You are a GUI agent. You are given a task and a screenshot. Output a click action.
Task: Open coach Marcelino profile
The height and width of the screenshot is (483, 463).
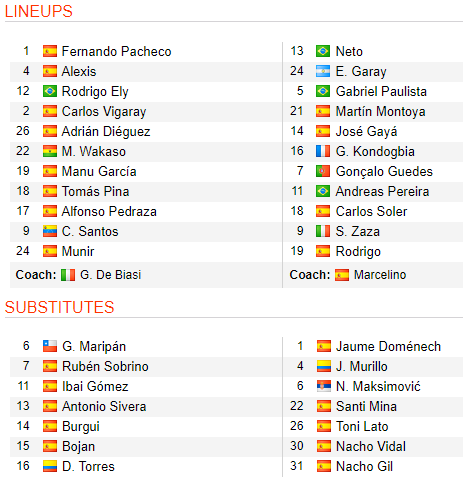pyautogui.click(x=380, y=275)
